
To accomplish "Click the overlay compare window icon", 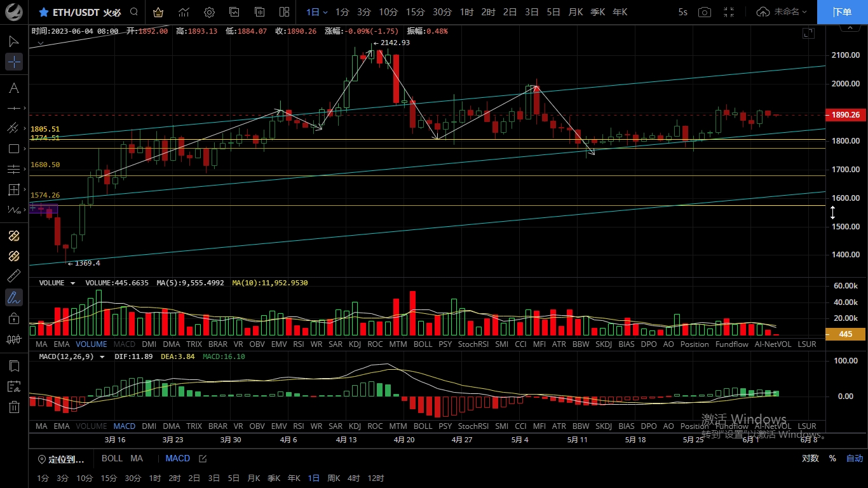I will point(260,12).
